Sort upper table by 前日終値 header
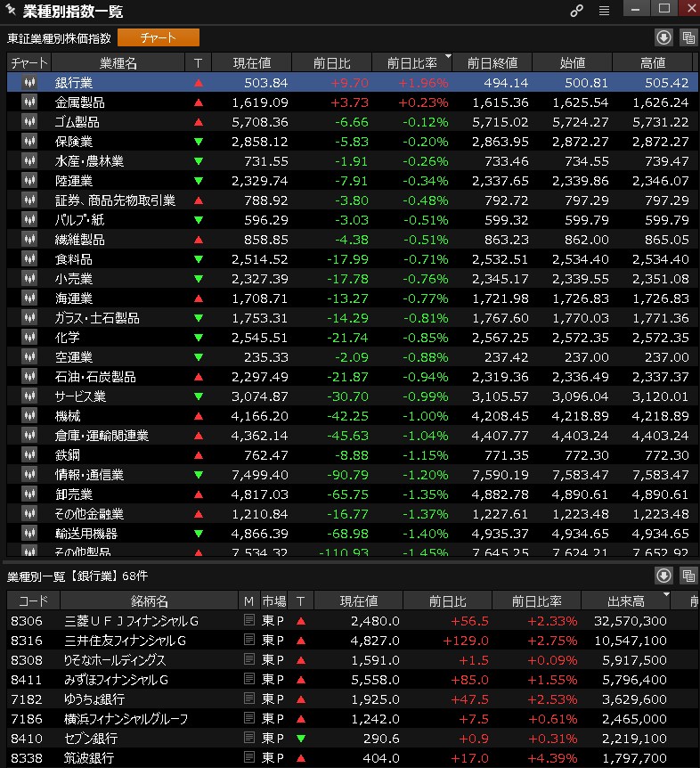 click(x=492, y=62)
